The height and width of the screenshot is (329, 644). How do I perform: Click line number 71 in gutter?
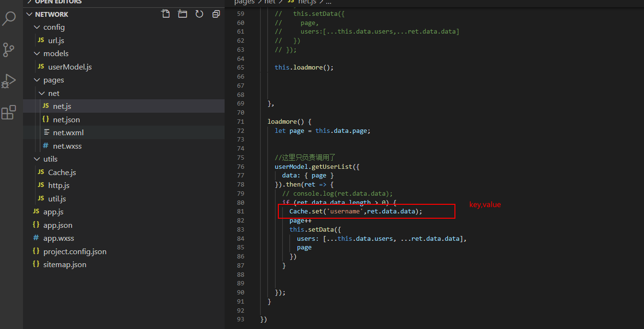[240, 122]
